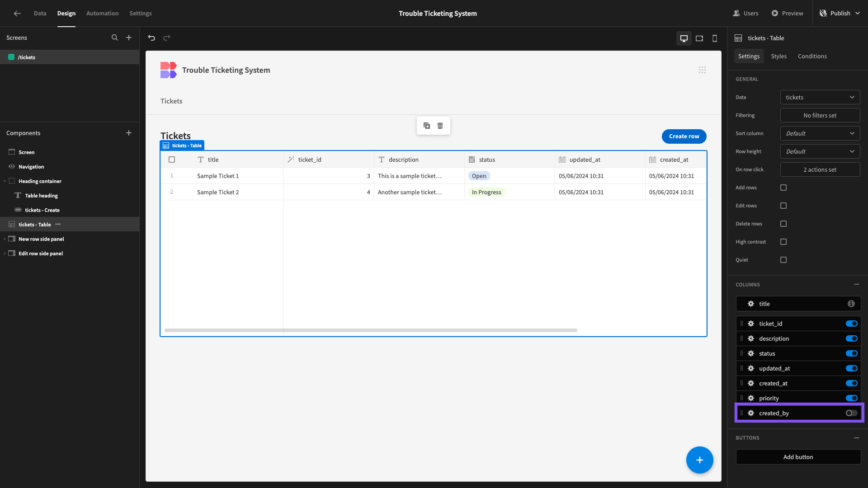Screen dimensions: 868x488
Task: Open the Sort column dropdown
Action: coord(820,133)
